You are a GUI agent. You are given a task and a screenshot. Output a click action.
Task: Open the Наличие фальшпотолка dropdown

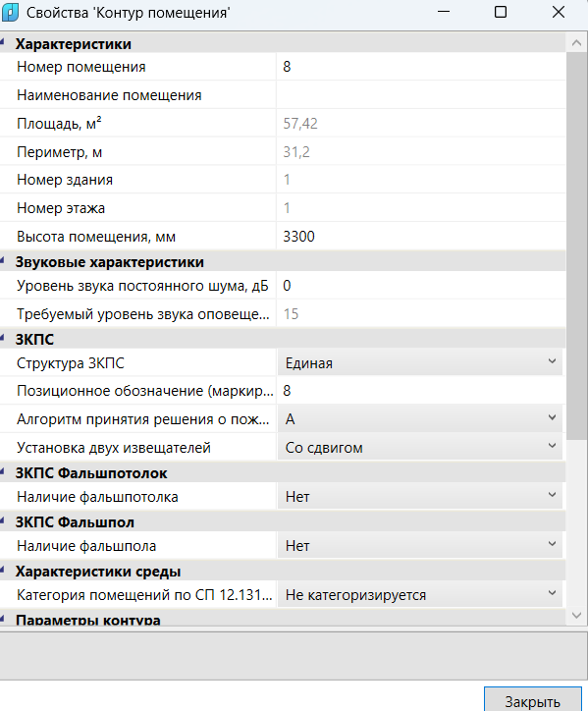click(x=420, y=496)
